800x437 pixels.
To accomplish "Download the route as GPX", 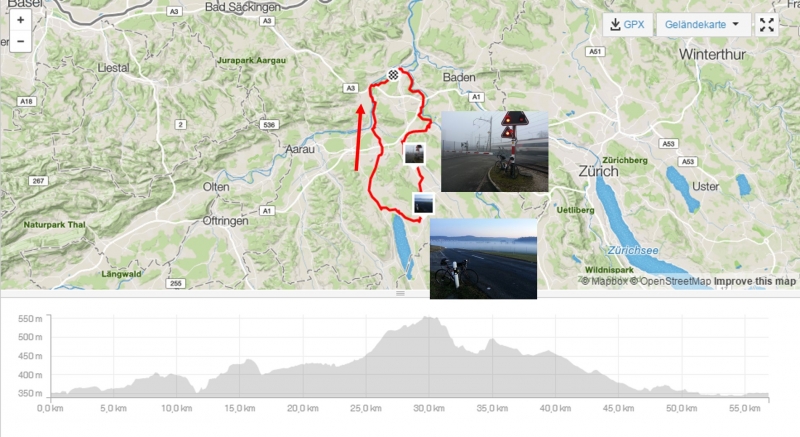I will pos(628,24).
